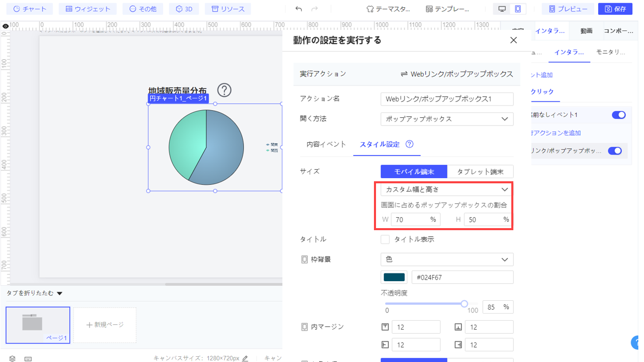The height and width of the screenshot is (362, 644).
Task: Click the swap icon beside Webリンク/ポップアップボックス
Action: (404, 74)
